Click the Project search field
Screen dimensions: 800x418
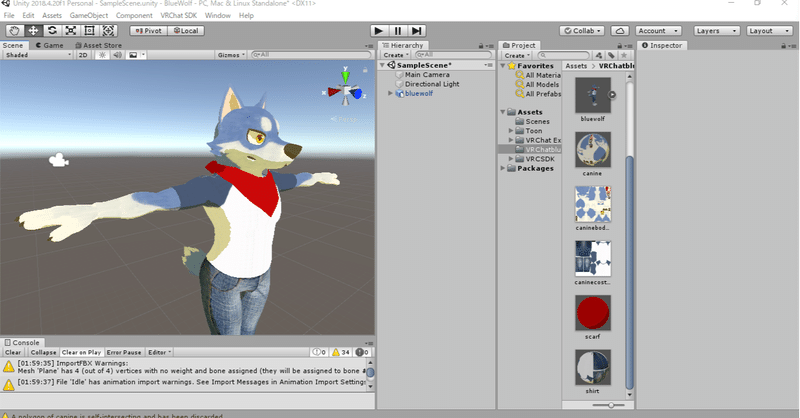pyautogui.click(x=564, y=55)
